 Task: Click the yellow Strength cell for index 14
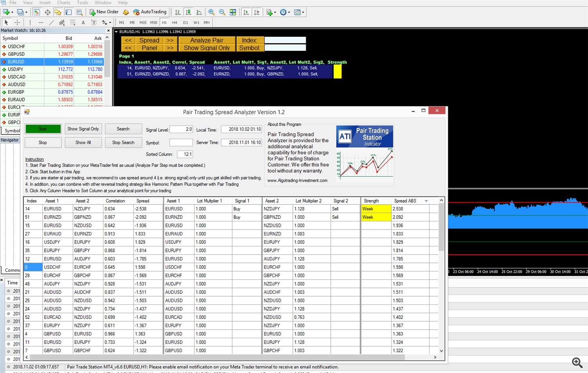point(376,209)
